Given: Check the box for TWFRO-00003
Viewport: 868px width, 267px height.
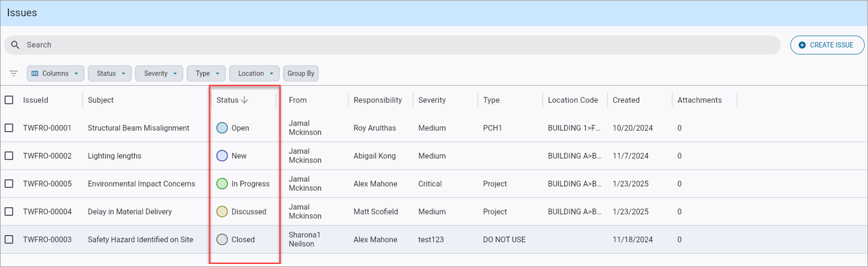Looking at the screenshot, I should [x=9, y=239].
